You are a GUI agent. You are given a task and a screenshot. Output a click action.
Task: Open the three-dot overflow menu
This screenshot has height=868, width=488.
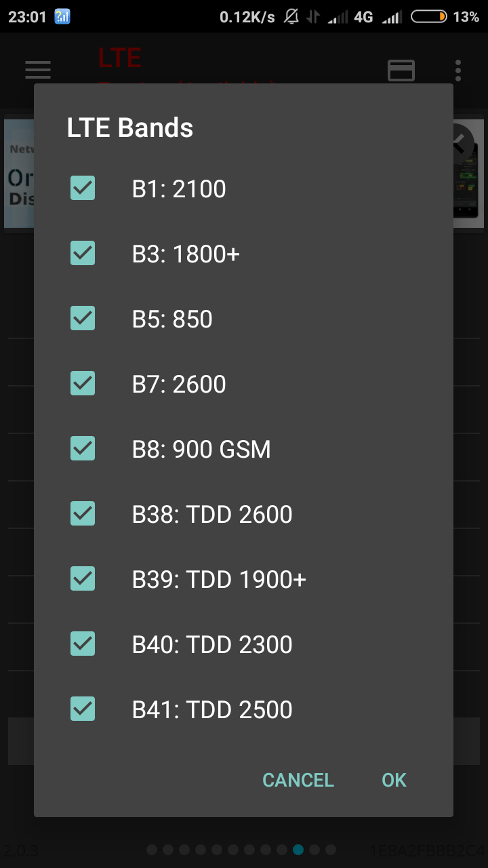459,70
